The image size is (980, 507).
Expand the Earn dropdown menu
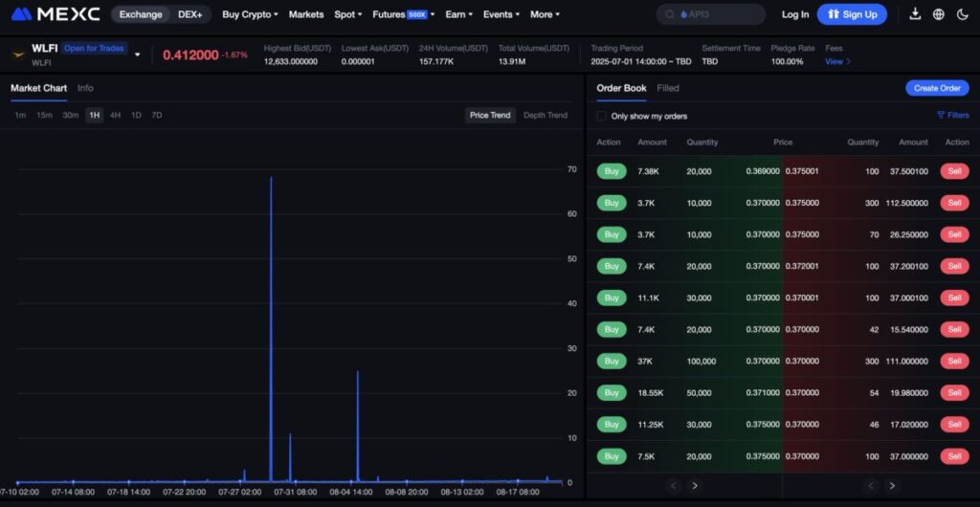(x=458, y=14)
